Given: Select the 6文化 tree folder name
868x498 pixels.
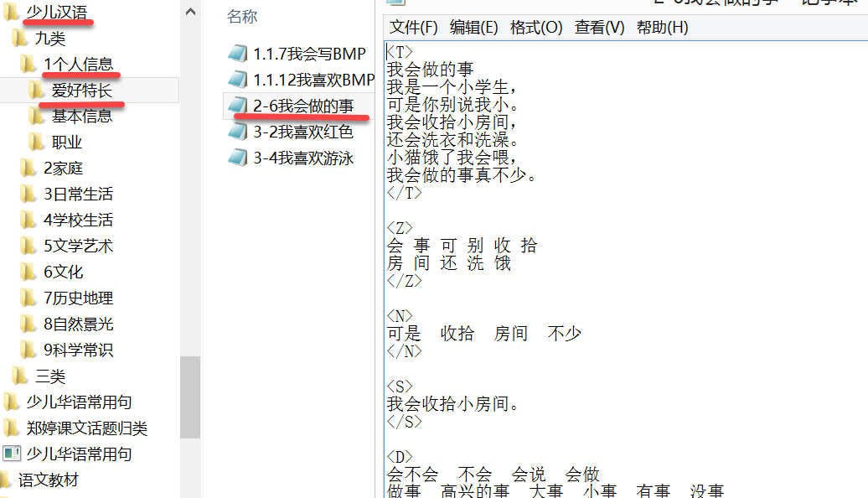Looking at the screenshot, I should click(63, 272).
